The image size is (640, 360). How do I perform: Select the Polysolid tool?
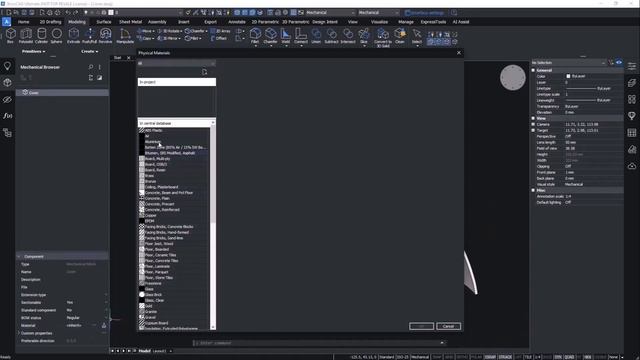point(26,36)
